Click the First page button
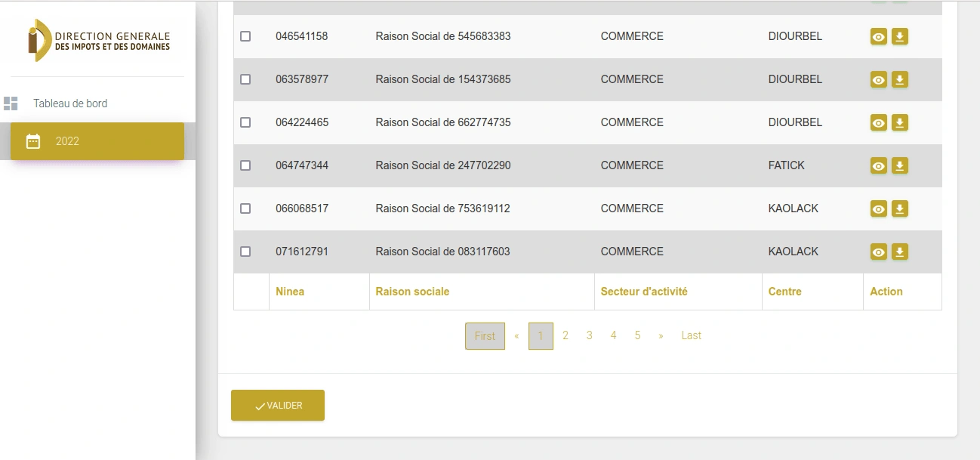 click(x=485, y=336)
